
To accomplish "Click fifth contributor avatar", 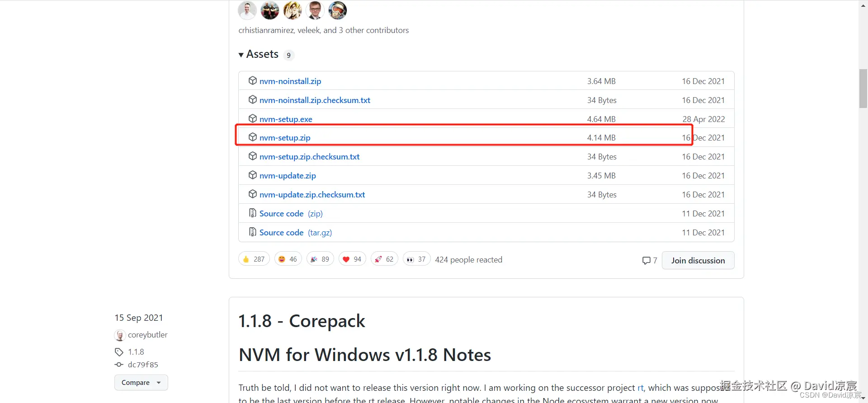I will tap(338, 10).
